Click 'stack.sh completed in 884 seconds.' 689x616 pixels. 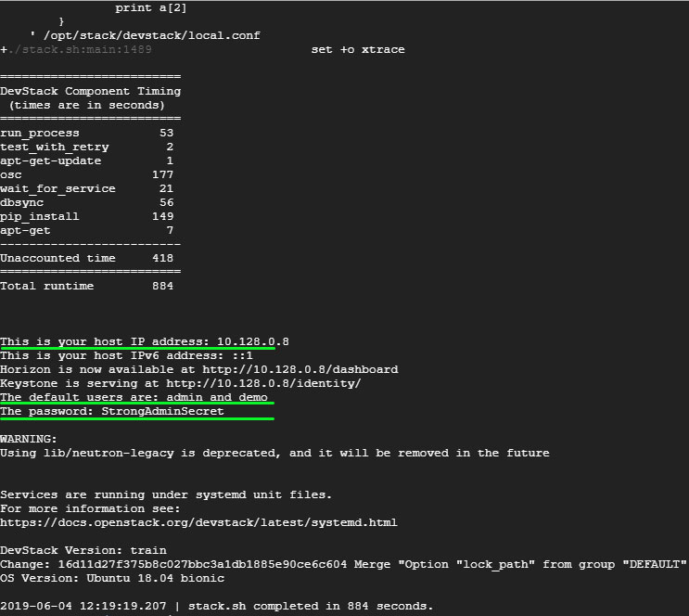coord(311,606)
